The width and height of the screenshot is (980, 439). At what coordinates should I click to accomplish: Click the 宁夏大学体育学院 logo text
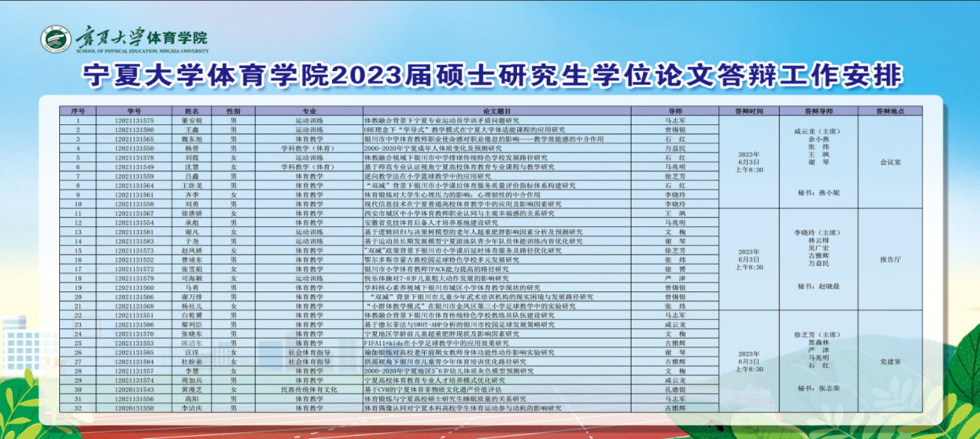[142, 37]
